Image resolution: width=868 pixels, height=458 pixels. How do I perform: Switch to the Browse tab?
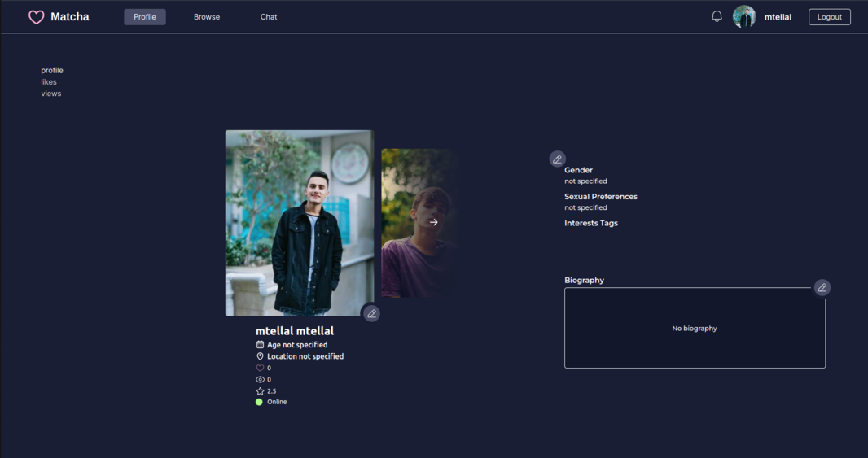[x=207, y=17]
